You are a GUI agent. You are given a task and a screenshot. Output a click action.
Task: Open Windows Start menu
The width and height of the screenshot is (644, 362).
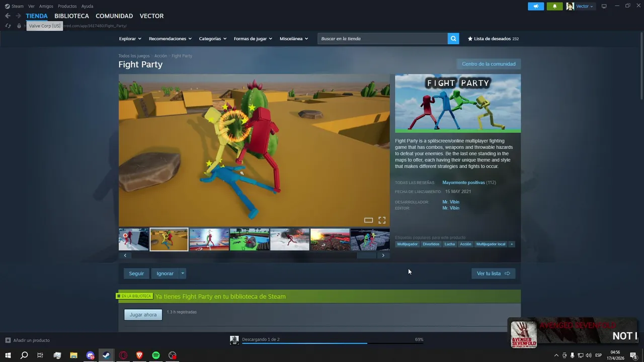pos(8,355)
